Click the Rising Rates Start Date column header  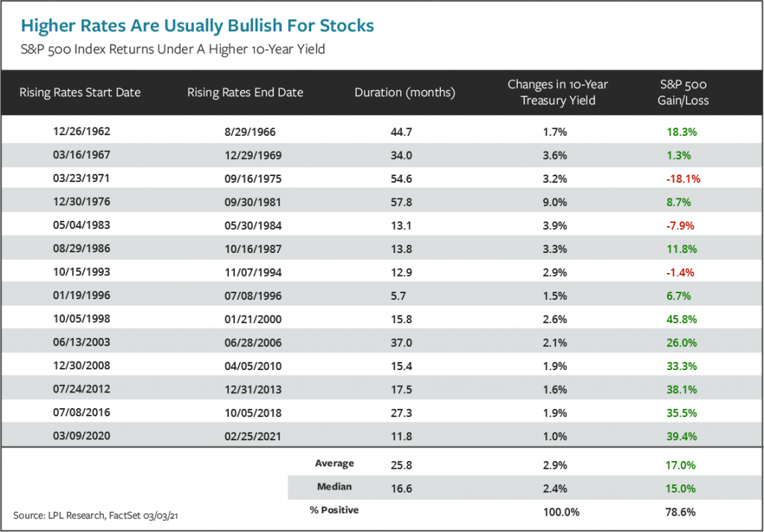(x=80, y=93)
